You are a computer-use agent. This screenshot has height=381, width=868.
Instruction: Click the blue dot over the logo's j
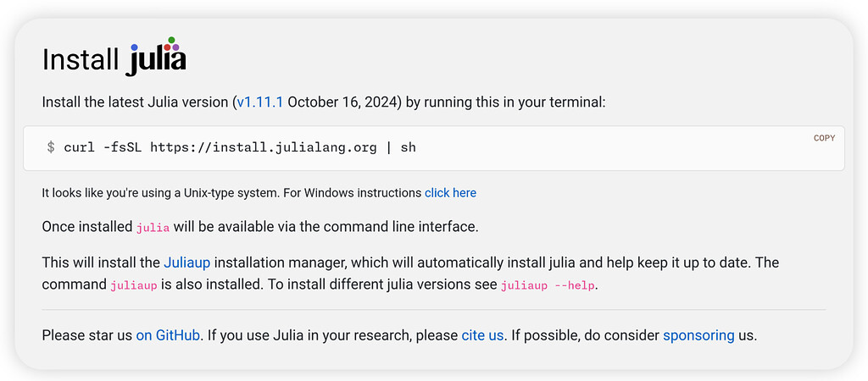135,47
